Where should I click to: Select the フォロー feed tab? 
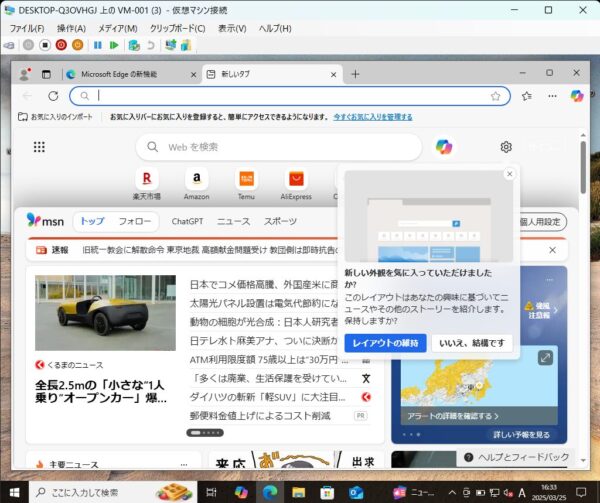[x=135, y=221]
